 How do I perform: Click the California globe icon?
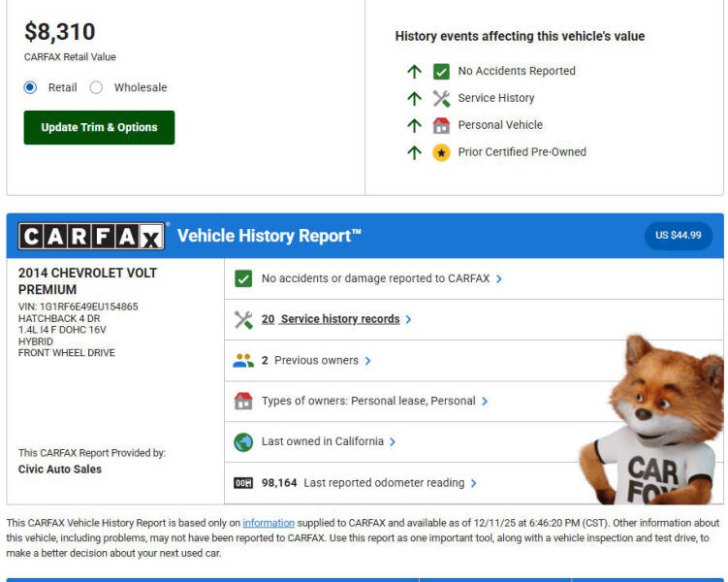[243, 441]
